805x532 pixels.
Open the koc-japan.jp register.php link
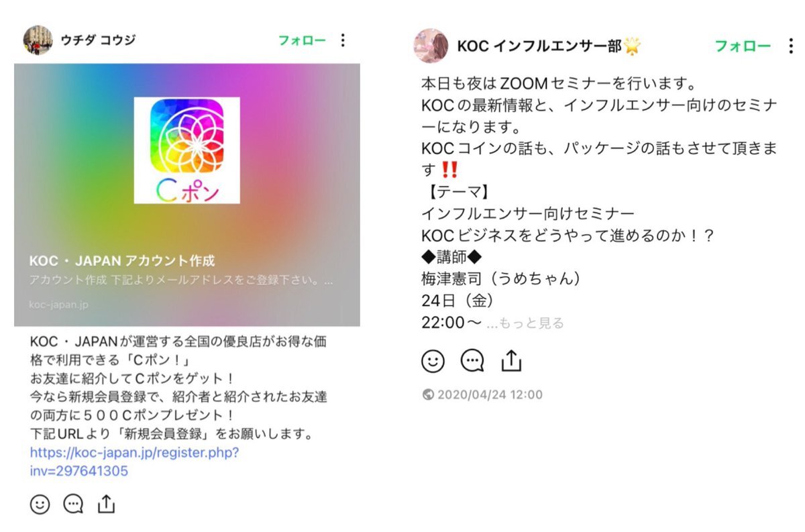tap(134, 462)
